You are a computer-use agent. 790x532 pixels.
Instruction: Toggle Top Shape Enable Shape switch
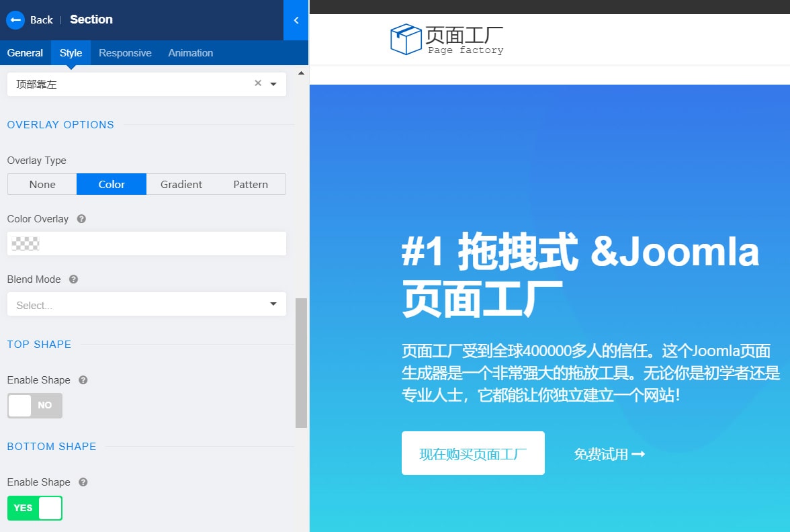(x=35, y=406)
